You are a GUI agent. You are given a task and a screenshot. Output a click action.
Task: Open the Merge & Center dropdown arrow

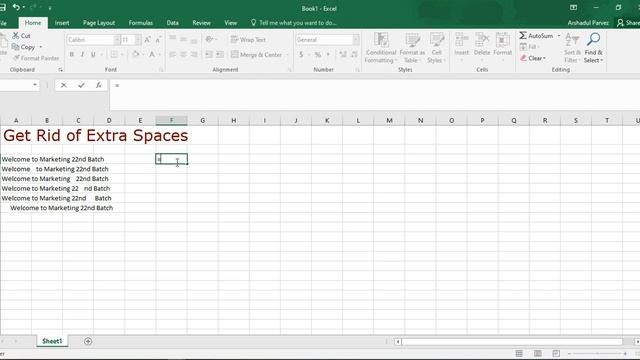tap(287, 54)
